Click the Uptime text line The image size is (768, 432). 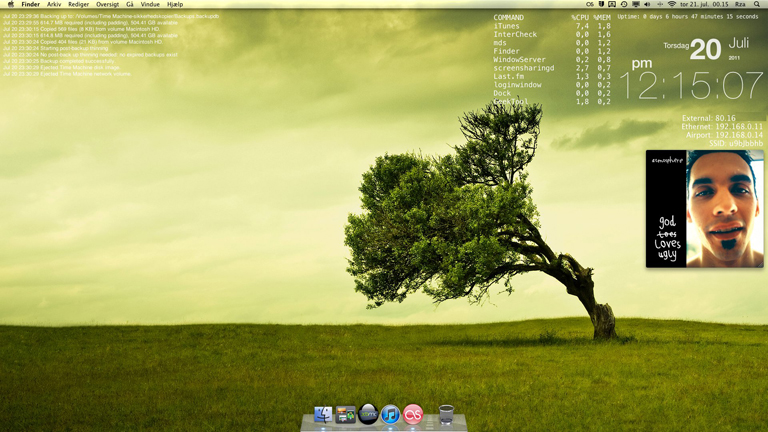[x=688, y=16]
